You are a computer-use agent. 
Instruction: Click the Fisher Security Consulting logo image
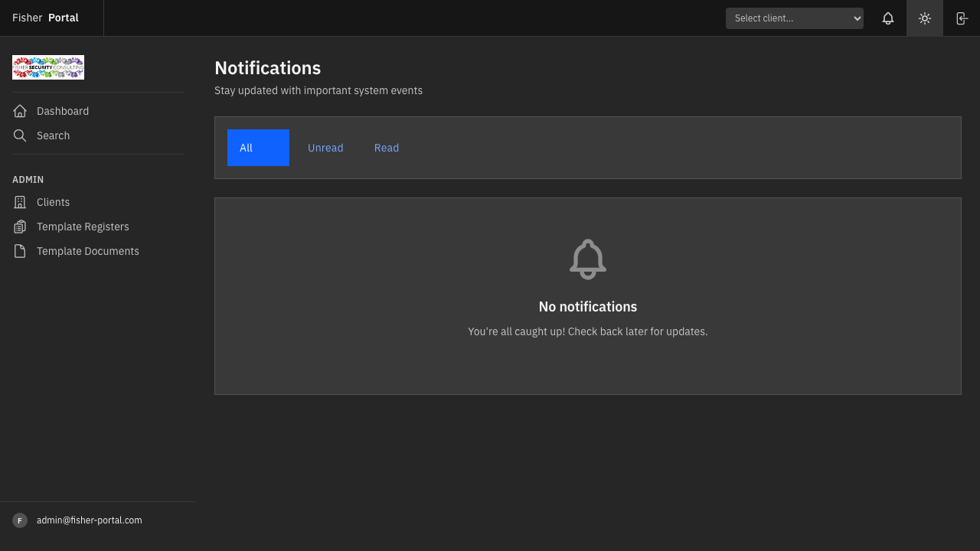[x=47, y=67]
